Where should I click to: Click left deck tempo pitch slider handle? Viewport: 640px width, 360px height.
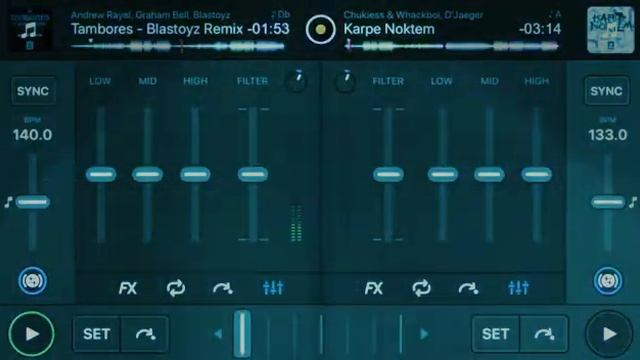33,202
